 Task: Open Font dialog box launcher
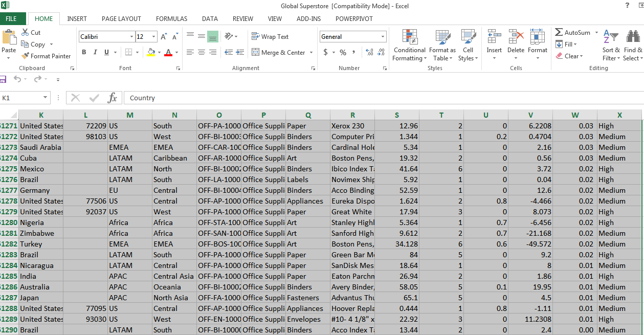click(x=178, y=68)
